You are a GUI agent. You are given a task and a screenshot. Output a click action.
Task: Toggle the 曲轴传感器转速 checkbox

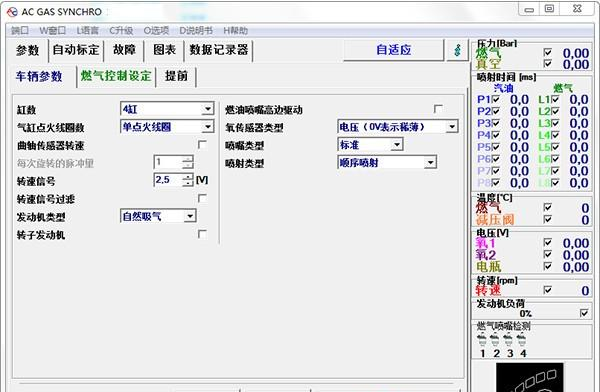(x=202, y=145)
